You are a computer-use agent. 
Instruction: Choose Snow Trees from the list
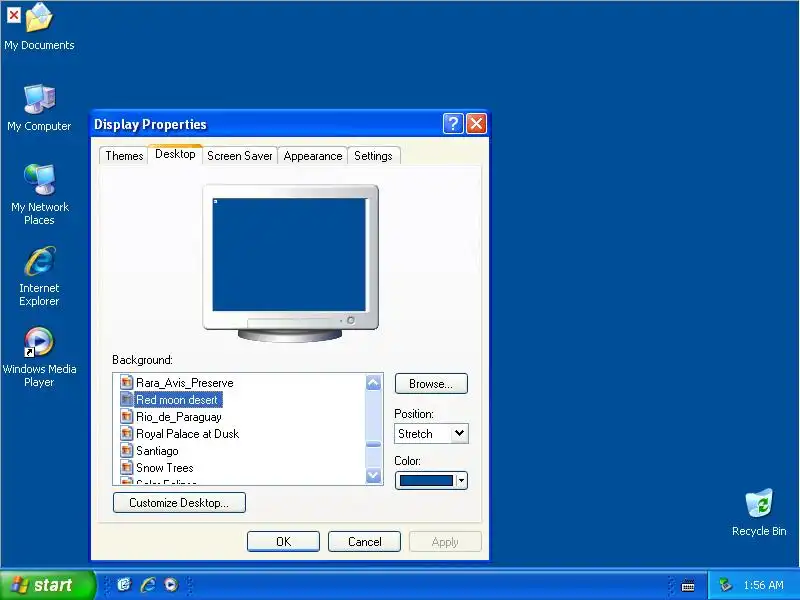tap(164, 468)
